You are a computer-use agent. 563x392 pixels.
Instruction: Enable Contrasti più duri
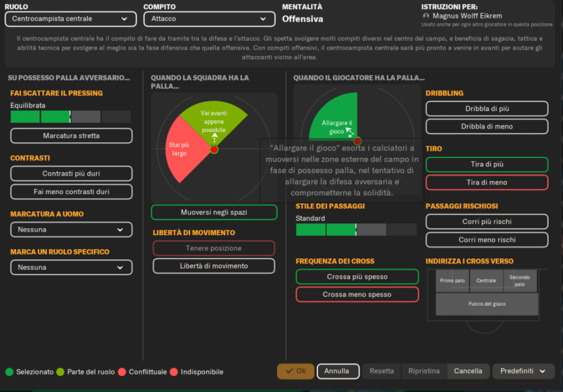[71, 174]
